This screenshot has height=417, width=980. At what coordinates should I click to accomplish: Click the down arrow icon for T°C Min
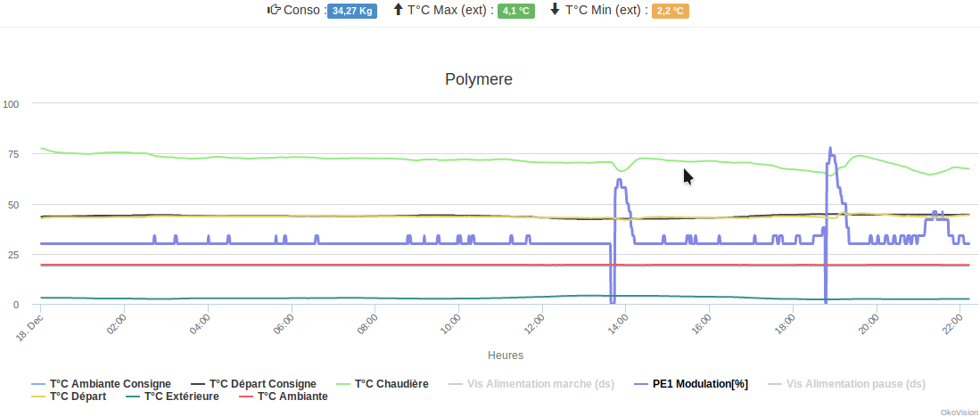(555, 10)
